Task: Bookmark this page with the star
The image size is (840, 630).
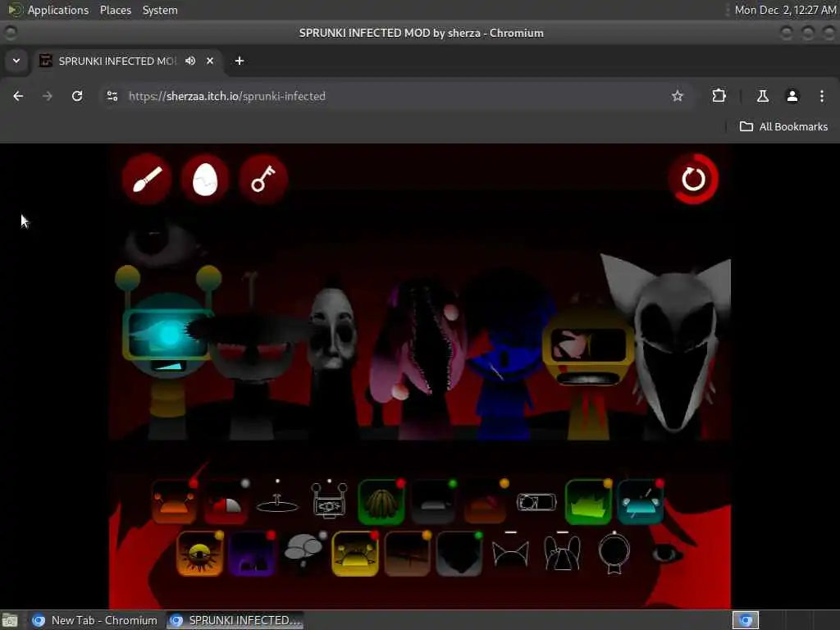Action: [678, 97]
